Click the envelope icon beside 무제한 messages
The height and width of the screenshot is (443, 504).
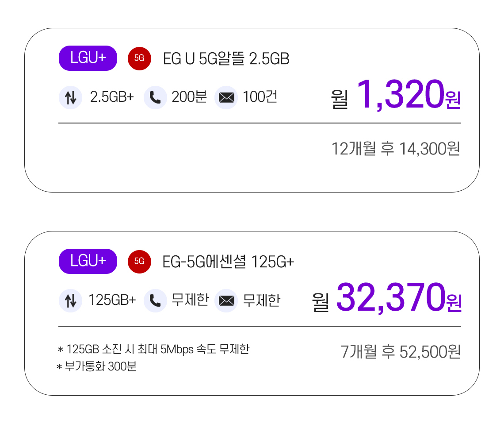[226, 300]
